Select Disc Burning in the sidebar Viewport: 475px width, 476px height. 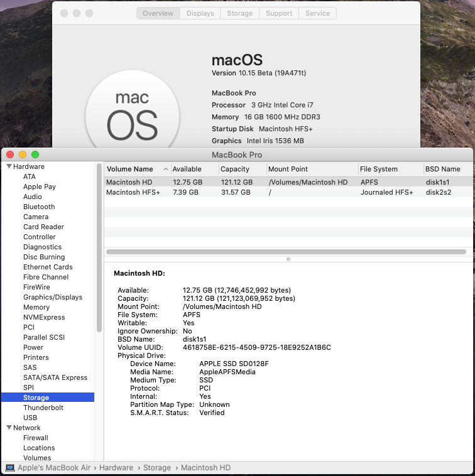(44, 257)
